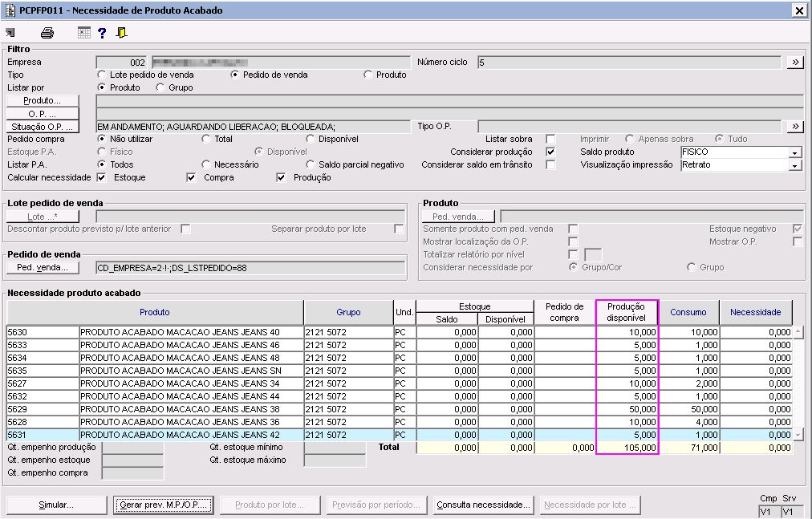Click Gerar prev. M.P./O.P.... button

point(163,505)
